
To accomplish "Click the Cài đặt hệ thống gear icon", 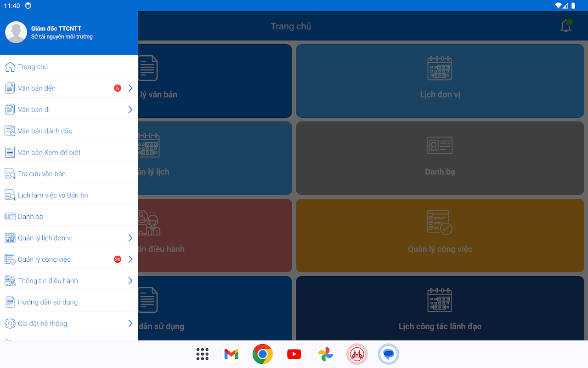I will click(x=10, y=323).
